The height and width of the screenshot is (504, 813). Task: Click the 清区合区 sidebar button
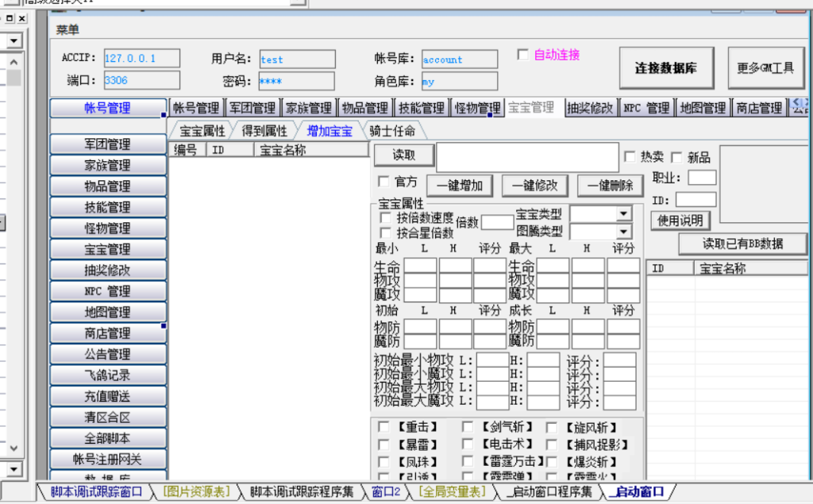[x=108, y=417]
